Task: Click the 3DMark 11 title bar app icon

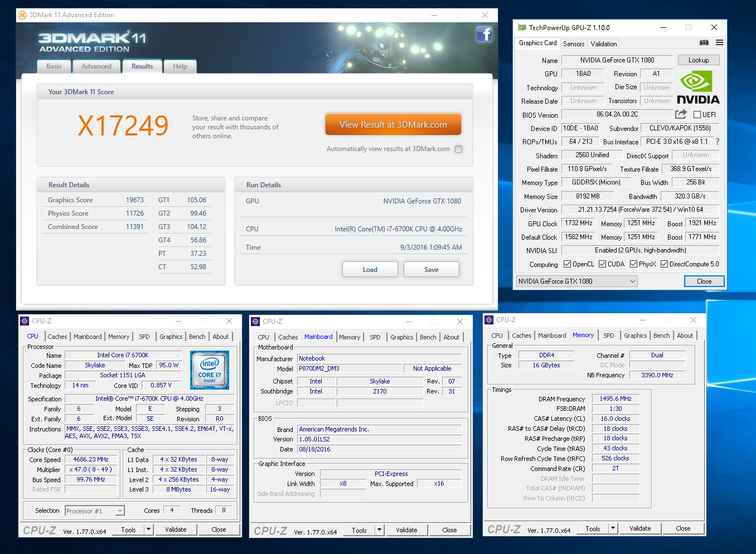Action: coord(22,15)
